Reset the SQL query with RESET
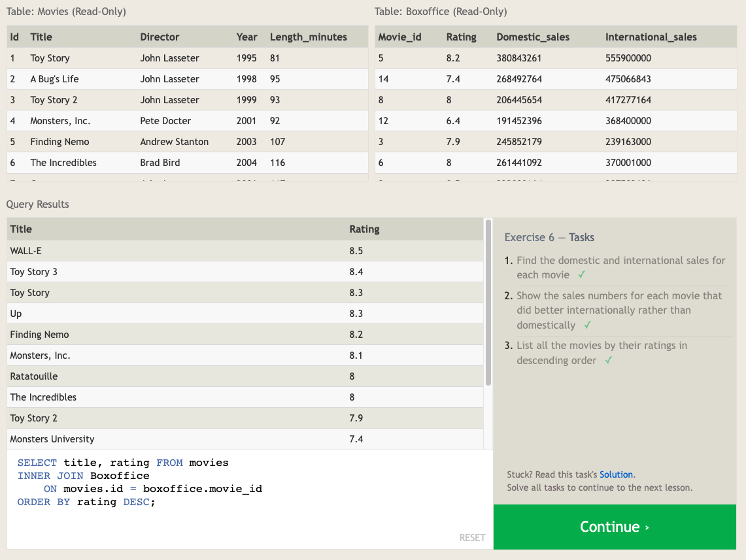The width and height of the screenshot is (746, 560). (472, 538)
